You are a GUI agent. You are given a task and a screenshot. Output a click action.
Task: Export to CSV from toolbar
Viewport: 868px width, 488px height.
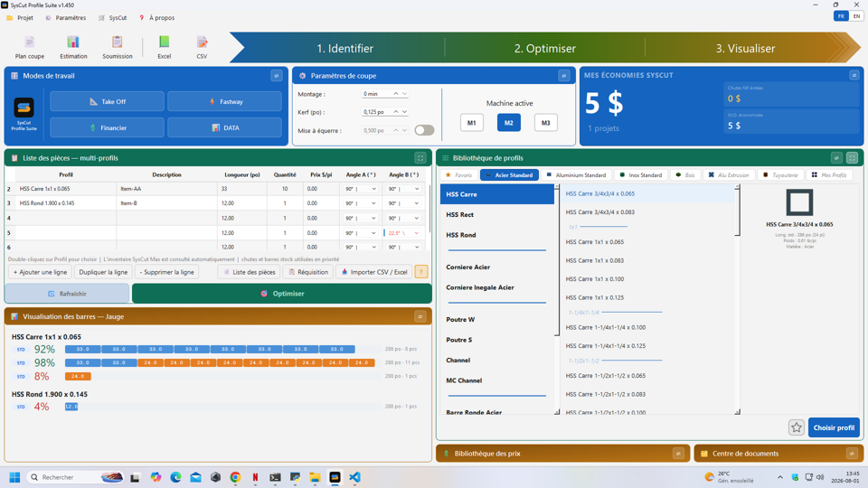[x=202, y=48]
